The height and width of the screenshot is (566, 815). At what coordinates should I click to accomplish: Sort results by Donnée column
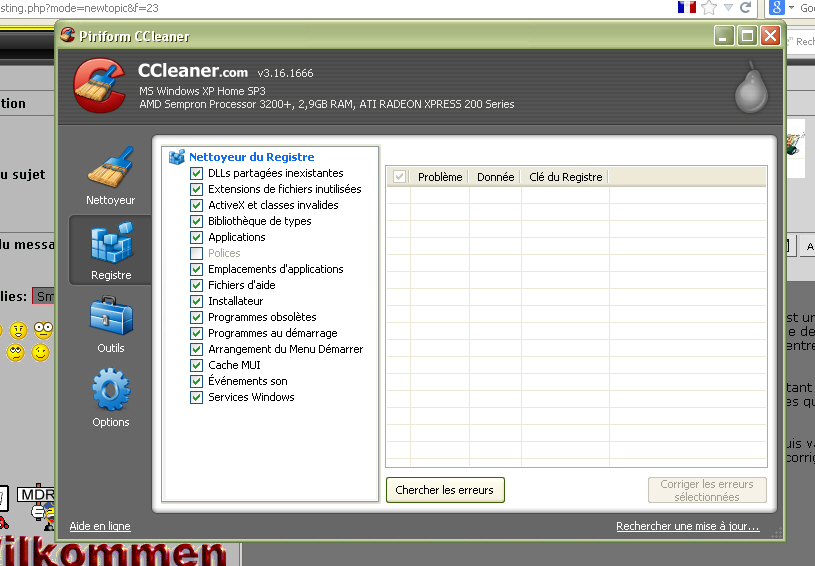pos(495,177)
